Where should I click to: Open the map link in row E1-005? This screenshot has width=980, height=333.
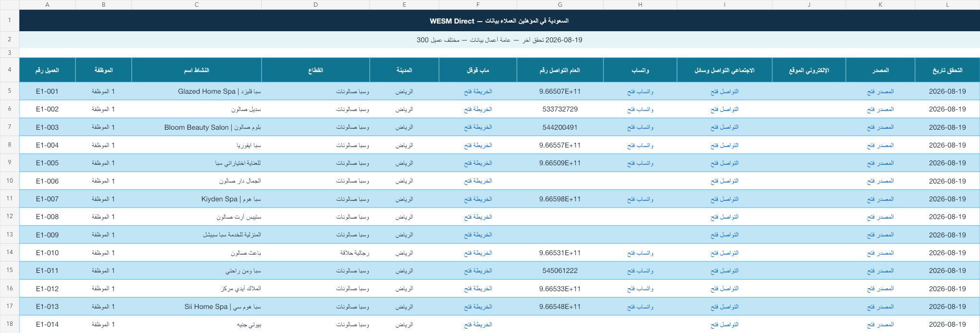pos(478,163)
